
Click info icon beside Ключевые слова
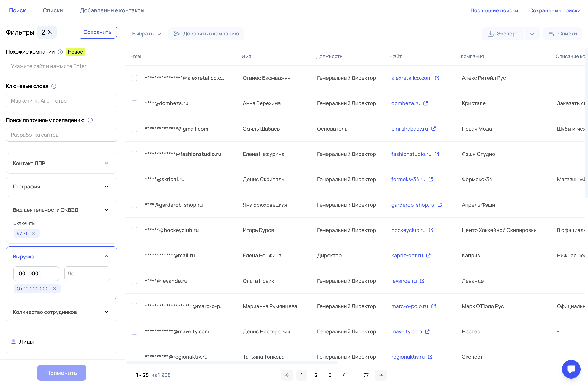(54, 86)
